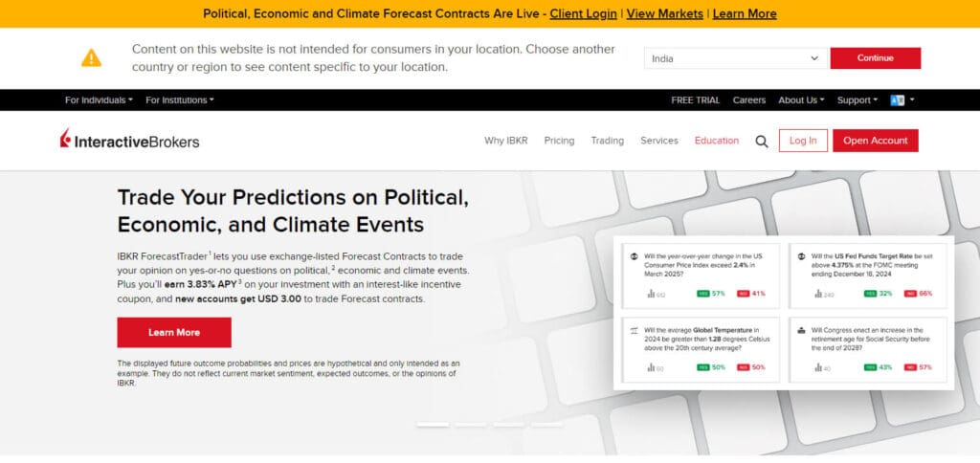Screen dimensions: 980x463
Task: Click the thermometer icon on Global Temperature card
Action: [x=634, y=330]
